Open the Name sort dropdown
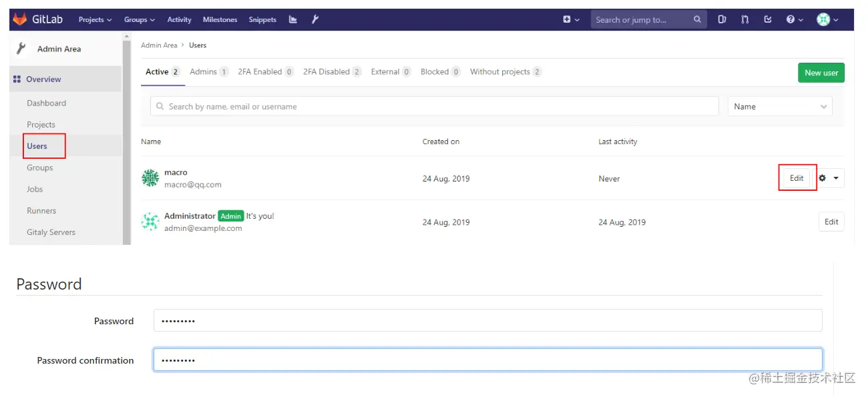 (780, 107)
